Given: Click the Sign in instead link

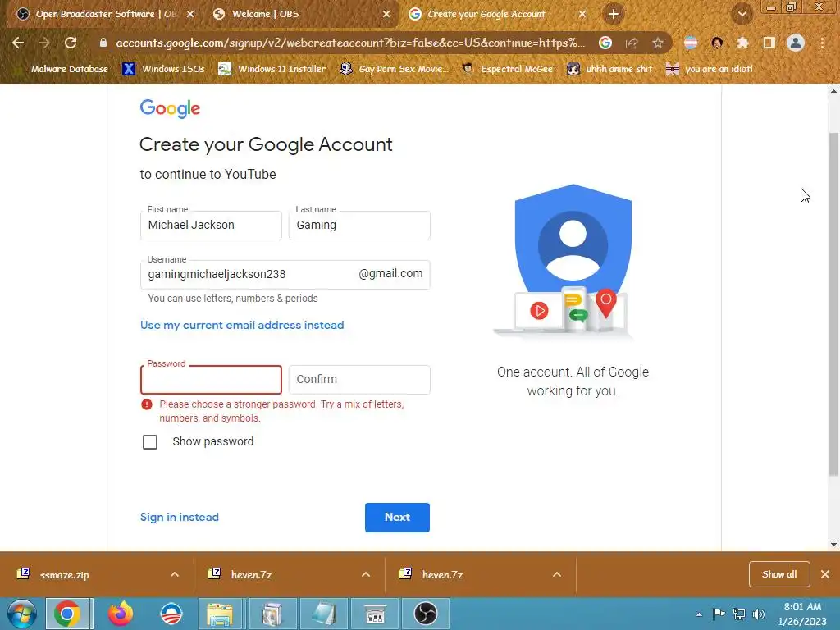Looking at the screenshot, I should (180, 517).
